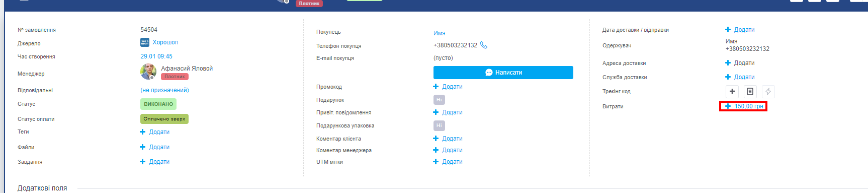Click the buyer name Имя link
Viewport: 868px width, 193px height.
[x=440, y=33]
